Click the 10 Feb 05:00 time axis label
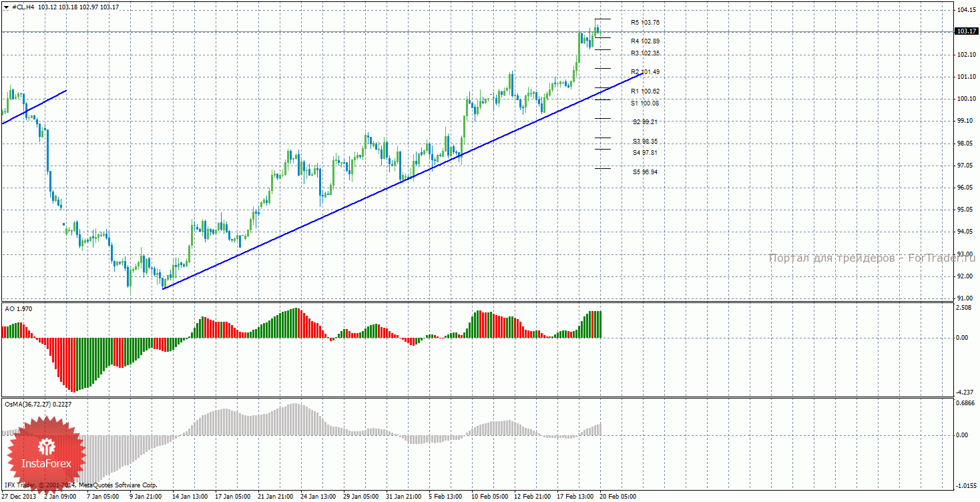This screenshot has width=980, height=502. [x=490, y=497]
